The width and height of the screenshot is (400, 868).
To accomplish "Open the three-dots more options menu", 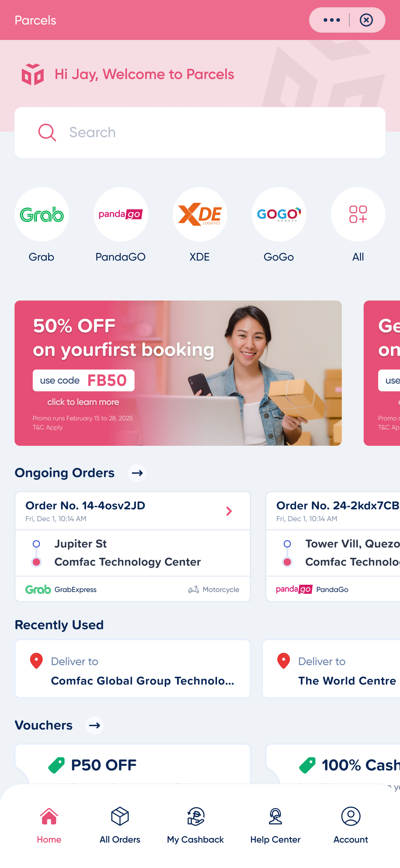I will (x=332, y=20).
